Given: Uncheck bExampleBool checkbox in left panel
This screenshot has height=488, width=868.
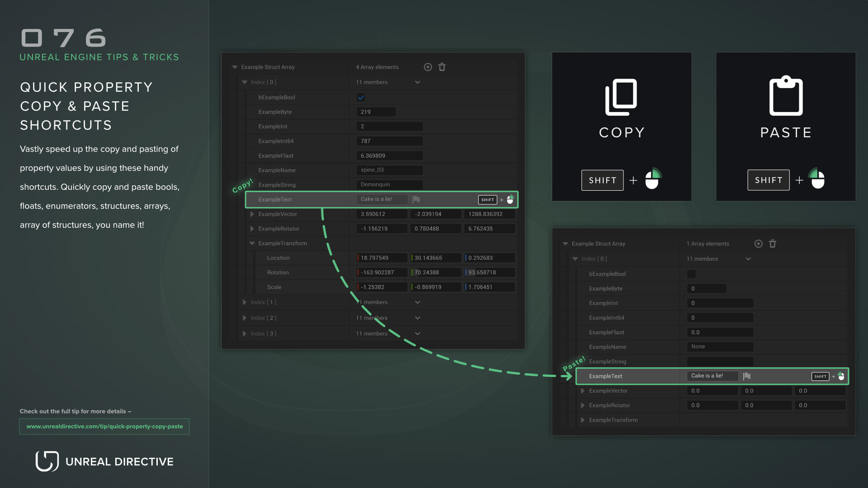Looking at the screenshot, I should 361,97.
